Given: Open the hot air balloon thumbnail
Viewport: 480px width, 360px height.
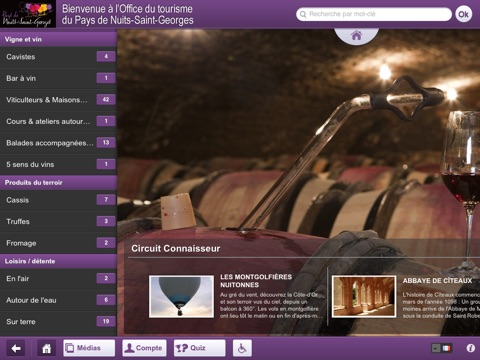Looking at the screenshot, I should click(x=181, y=296).
